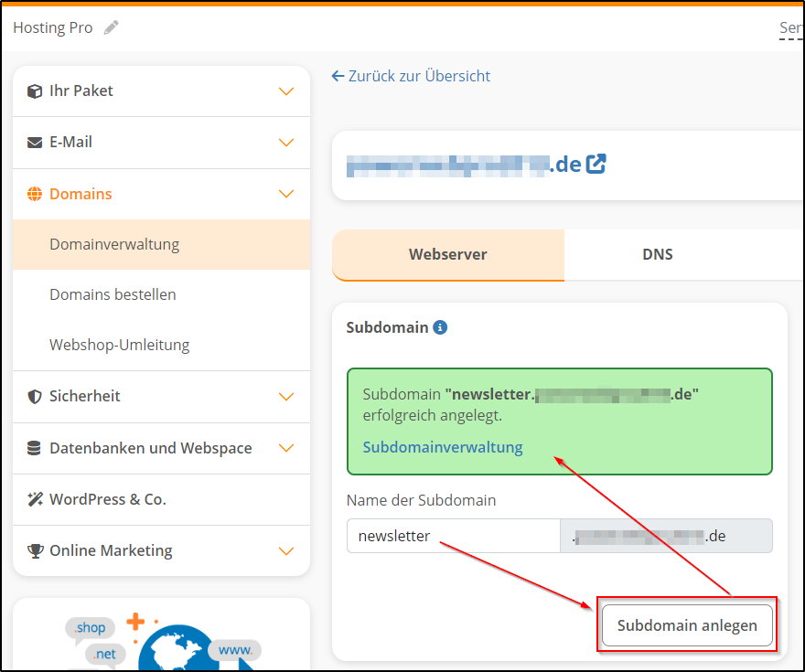
Task: Click the package icon for Ihr Paket
Action: click(x=35, y=91)
